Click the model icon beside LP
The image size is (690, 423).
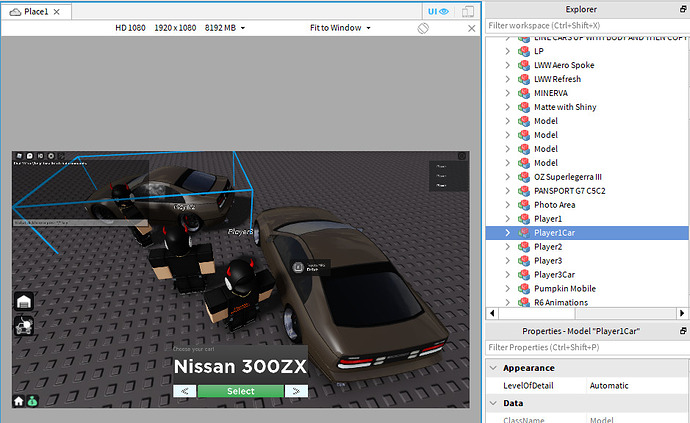point(524,51)
